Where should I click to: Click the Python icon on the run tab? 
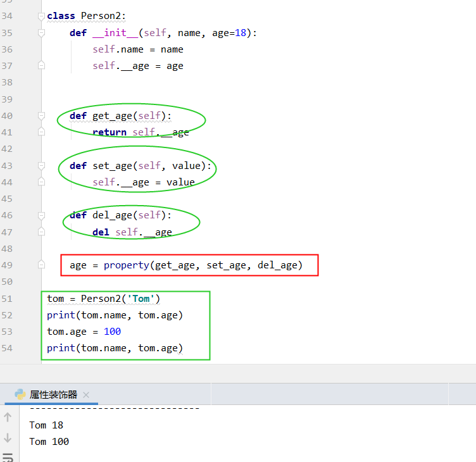point(20,394)
